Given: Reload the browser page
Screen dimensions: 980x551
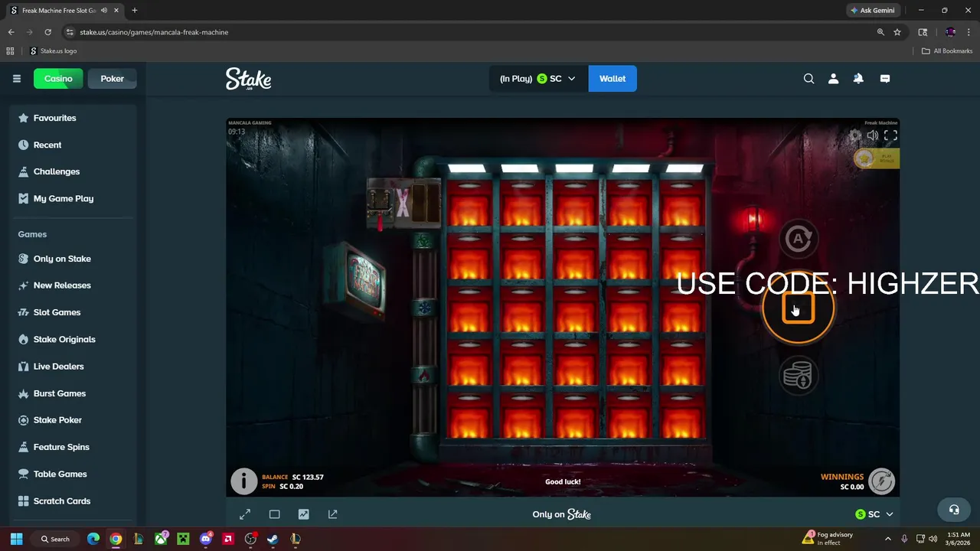Looking at the screenshot, I should [x=47, y=32].
